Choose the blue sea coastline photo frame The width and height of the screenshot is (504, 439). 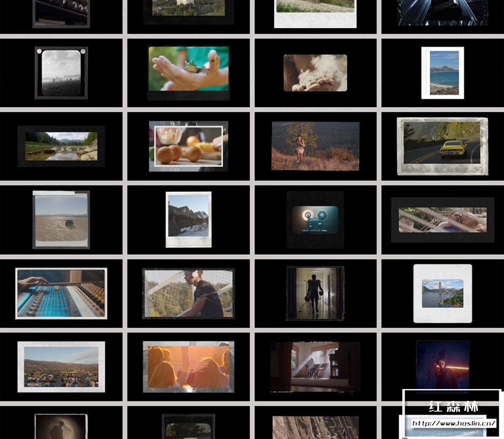[443, 73]
